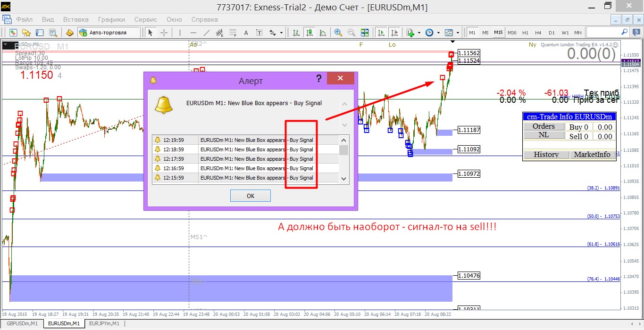Switch to candlestick chart type
Screen dimensions: 644x330
coord(309,33)
